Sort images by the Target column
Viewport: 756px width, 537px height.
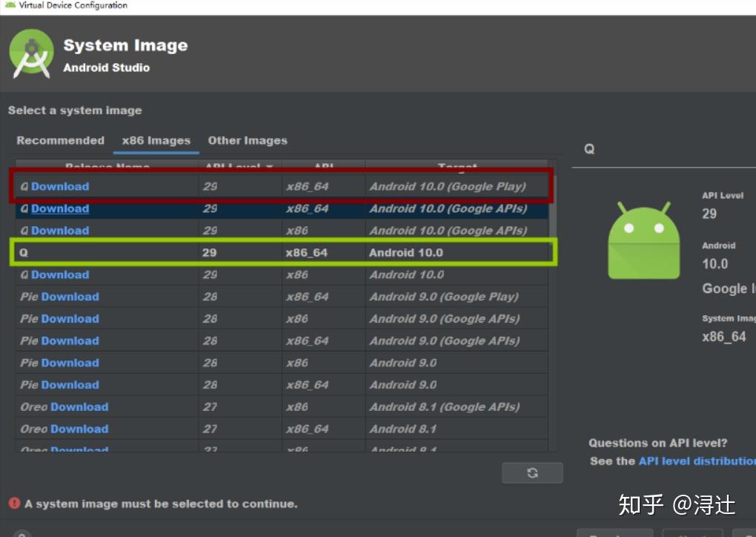point(457,167)
